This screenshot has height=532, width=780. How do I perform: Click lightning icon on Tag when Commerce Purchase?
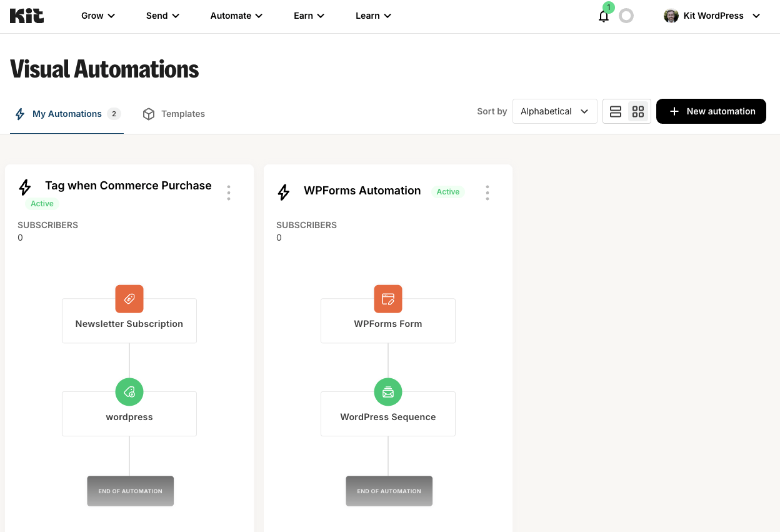pyautogui.click(x=25, y=187)
